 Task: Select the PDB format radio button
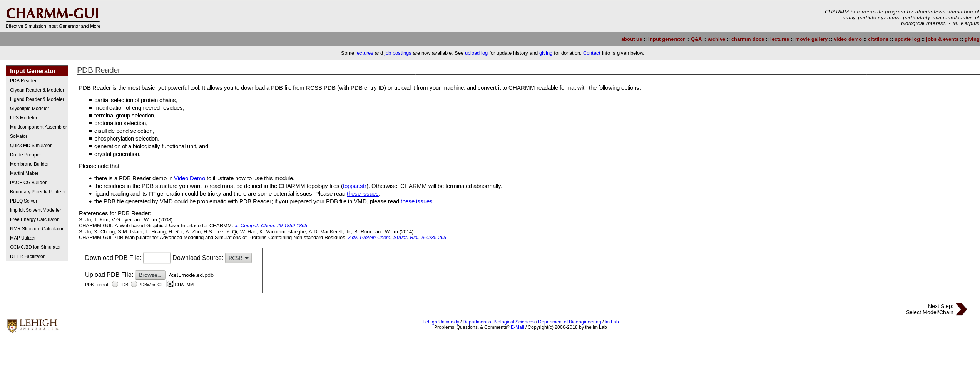click(x=115, y=284)
